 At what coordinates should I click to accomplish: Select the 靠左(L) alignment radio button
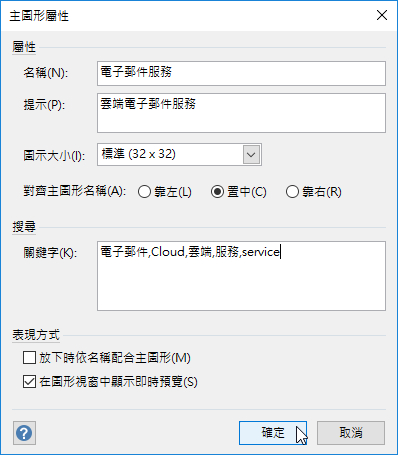pyautogui.click(x=144, y=192)
